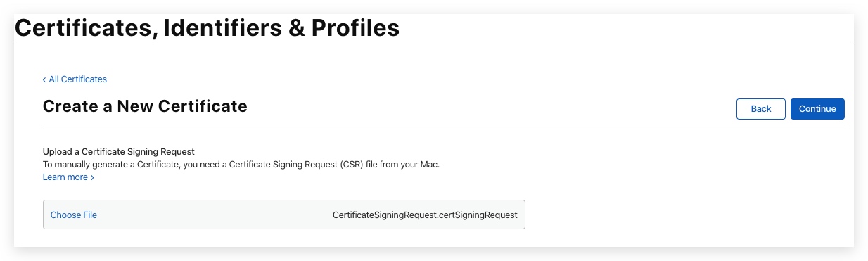
Task: Click the blue Continue button
Action: 817,109
